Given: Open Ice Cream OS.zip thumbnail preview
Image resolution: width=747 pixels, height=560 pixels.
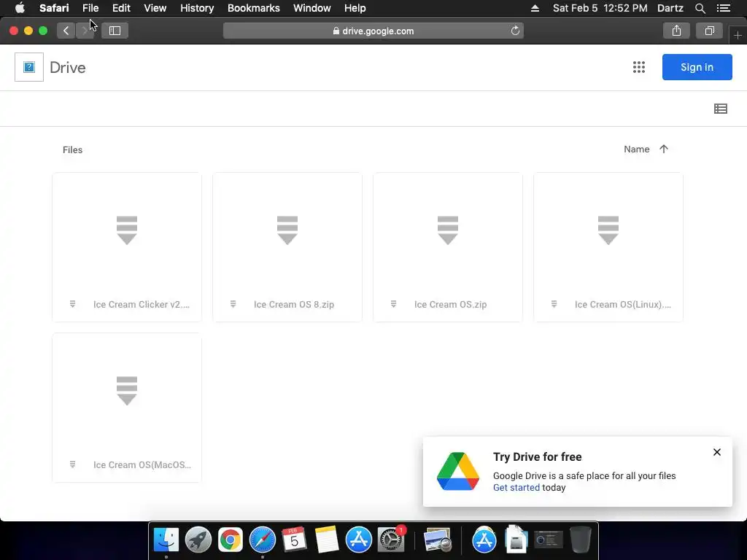Looking at the screenshot, I should pyautogui.click(x=448, y=230).
